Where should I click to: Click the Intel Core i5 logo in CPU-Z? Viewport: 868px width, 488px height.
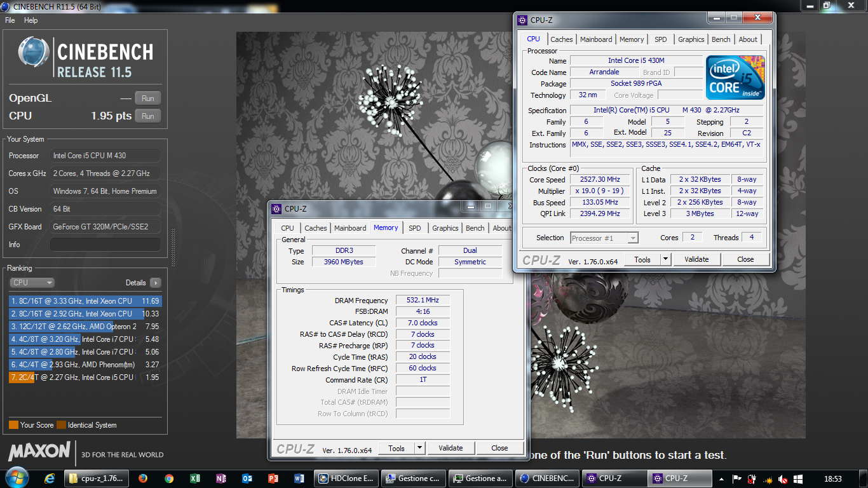coord(735,77)
